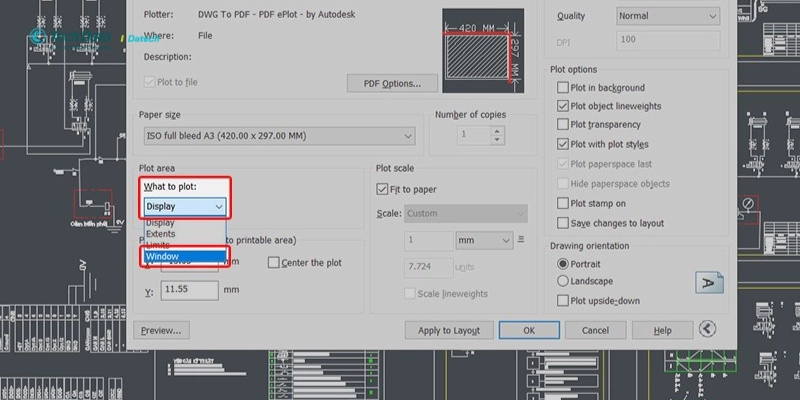This screenshot has width=800, height=400.
Task: Enable Plot transparency option
Action: tap(563, 124)
